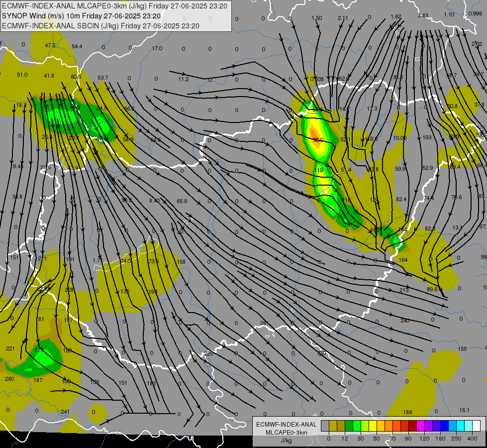This screenshot has width=487, height=448.
Task: Pick the pure blue legend swatch
Action: [x=444, y=426]
